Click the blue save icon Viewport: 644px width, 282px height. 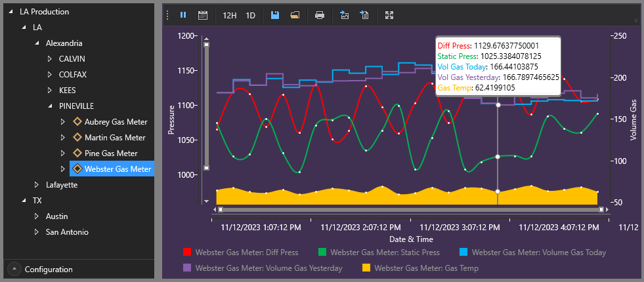coord(275,15)
